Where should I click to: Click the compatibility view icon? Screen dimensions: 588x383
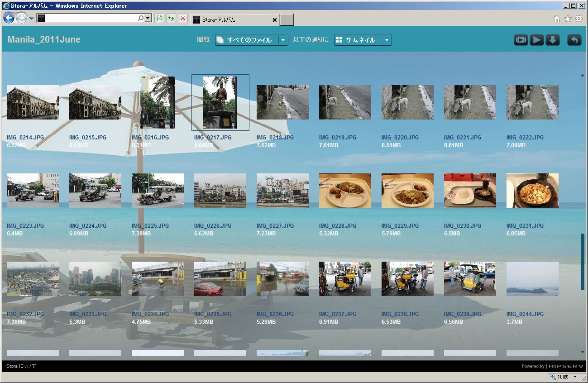pyautogui.click(x=159, y=19)
